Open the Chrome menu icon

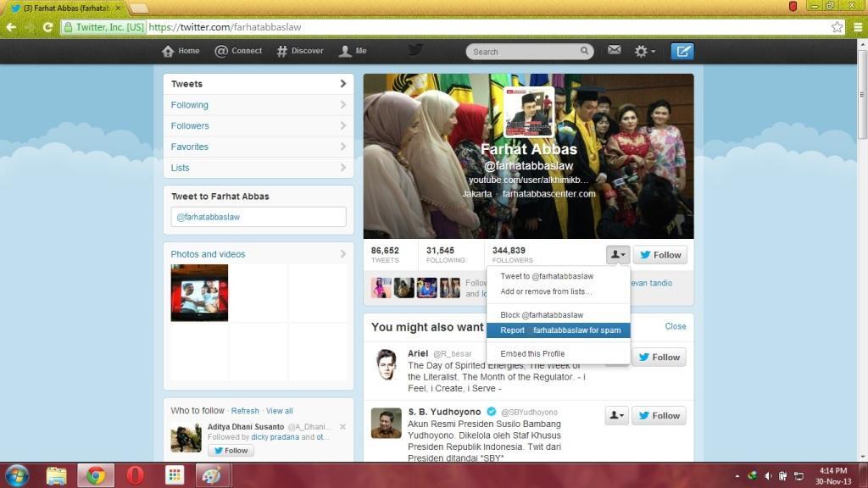(858, 27)
